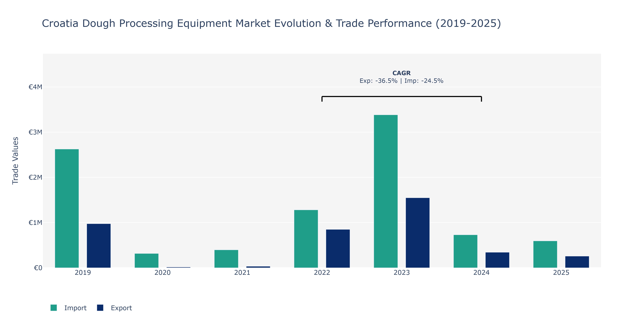644x322 pixels.
Task: Select the 2025 Import bar
Action: point(545,254)
